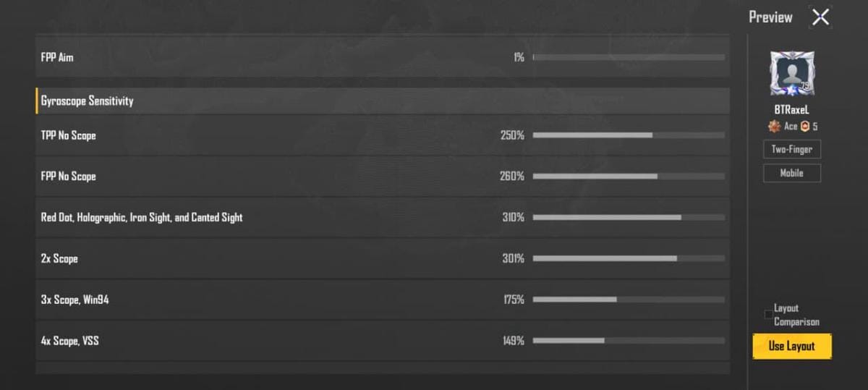Click the 310% Red Dot sensitivity value
868x390 pixels.
[x=513, y=217]
